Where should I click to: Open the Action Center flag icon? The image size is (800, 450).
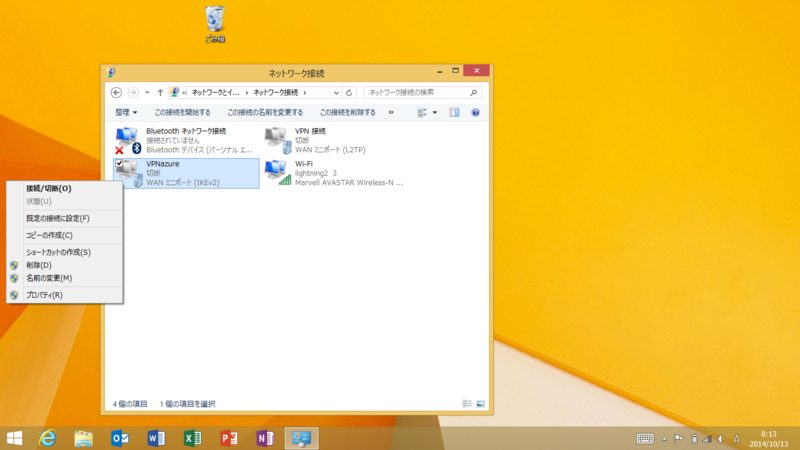click(x=678, y=439)
